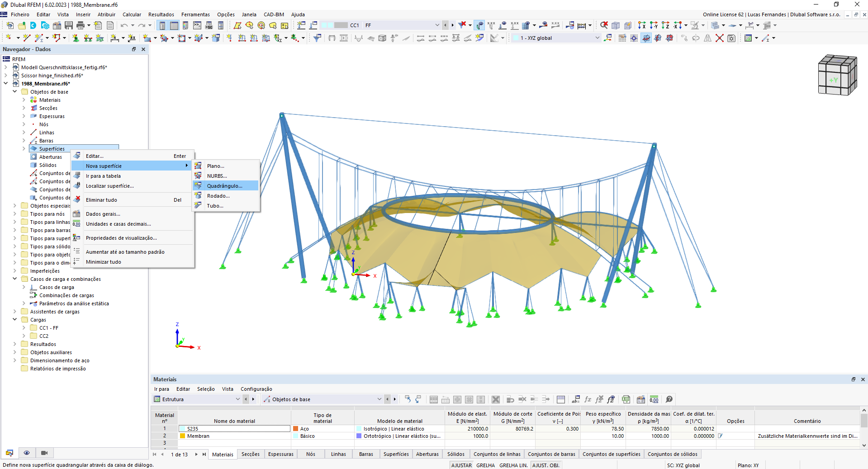The height and width of the screenshot is (469, 868).
Task: Toggle the active work plane view button
Action: [646, 38]
